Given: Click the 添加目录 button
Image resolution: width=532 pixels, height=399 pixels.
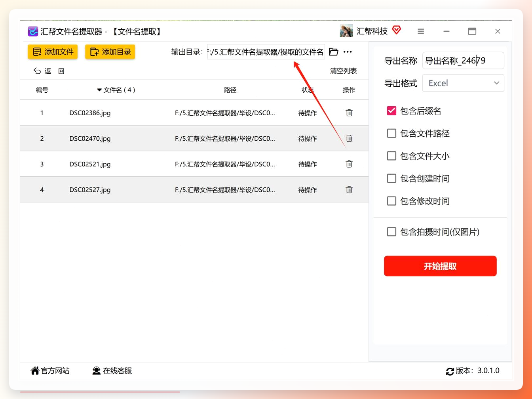Looking at the screenshot, I should click(x=110, y=52).
